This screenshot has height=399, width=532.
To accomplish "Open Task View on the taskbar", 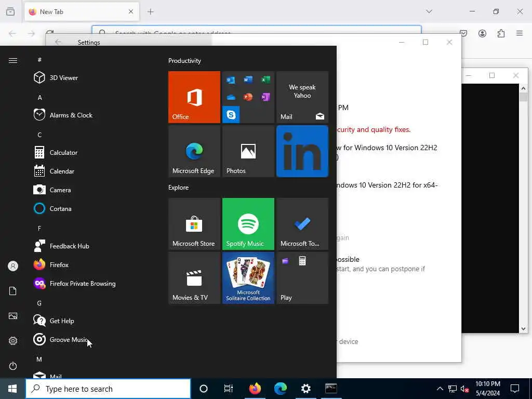I will (229, 389).
